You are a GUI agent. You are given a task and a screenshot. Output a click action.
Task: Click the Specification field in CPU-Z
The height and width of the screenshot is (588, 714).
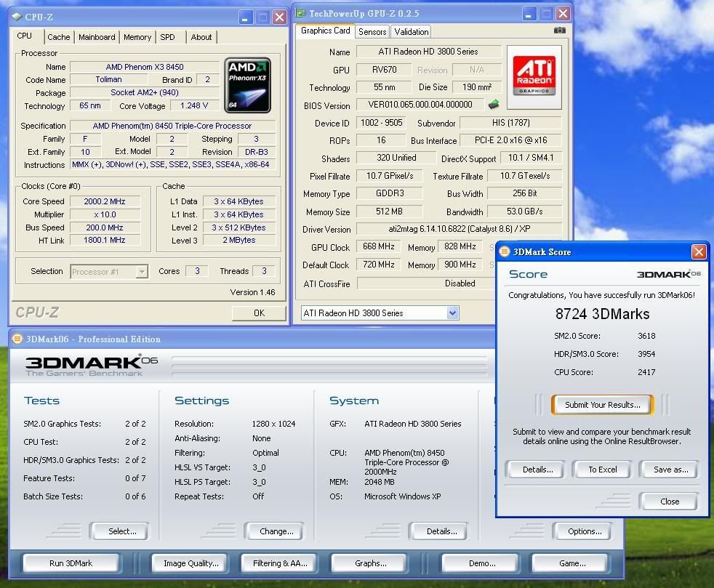point(172,126)
